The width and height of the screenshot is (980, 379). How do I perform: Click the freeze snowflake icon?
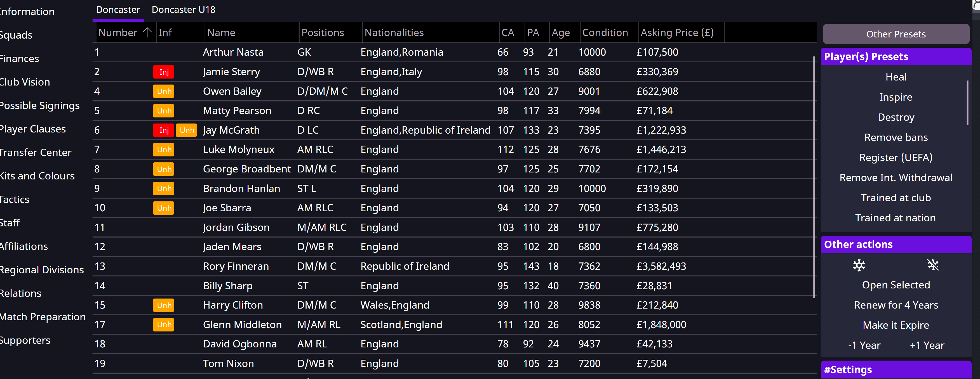point(859,265)
